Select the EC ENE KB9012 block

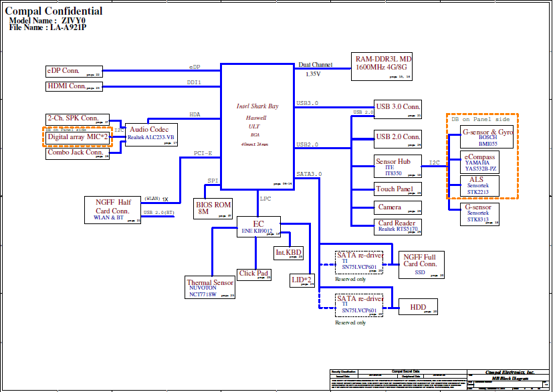(x=257, y=227)
